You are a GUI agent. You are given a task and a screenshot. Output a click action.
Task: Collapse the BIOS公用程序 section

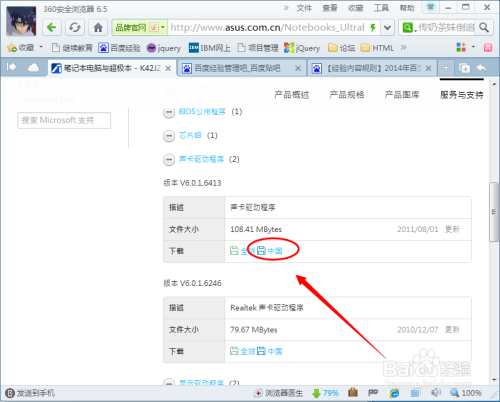coord(169,112)
